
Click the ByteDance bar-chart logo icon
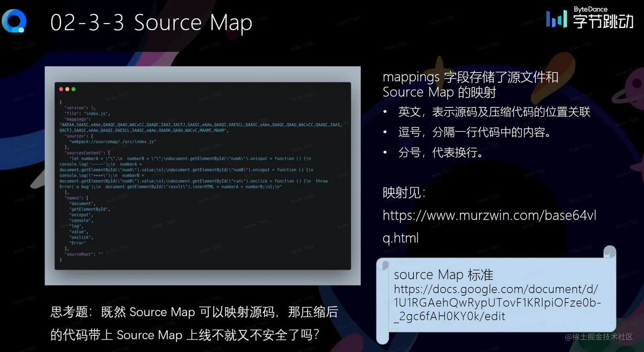[x=556, y=19]
